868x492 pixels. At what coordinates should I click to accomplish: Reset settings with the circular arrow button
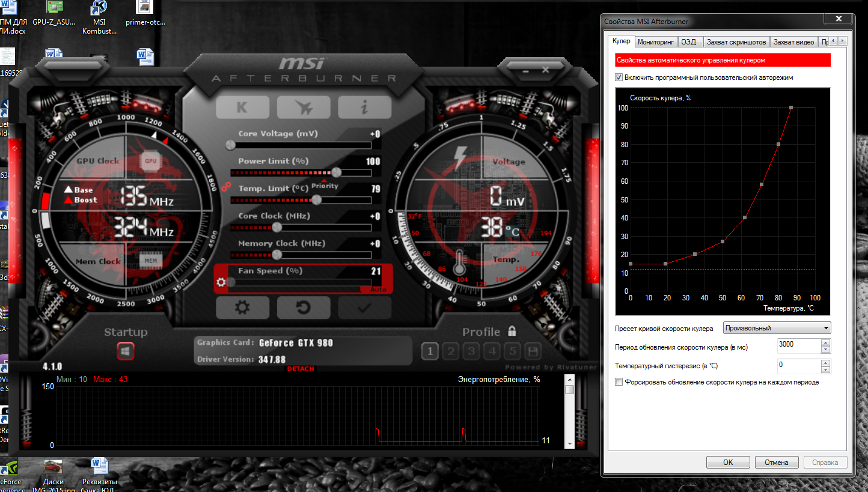pyautogui.click(x=304, y=308)
